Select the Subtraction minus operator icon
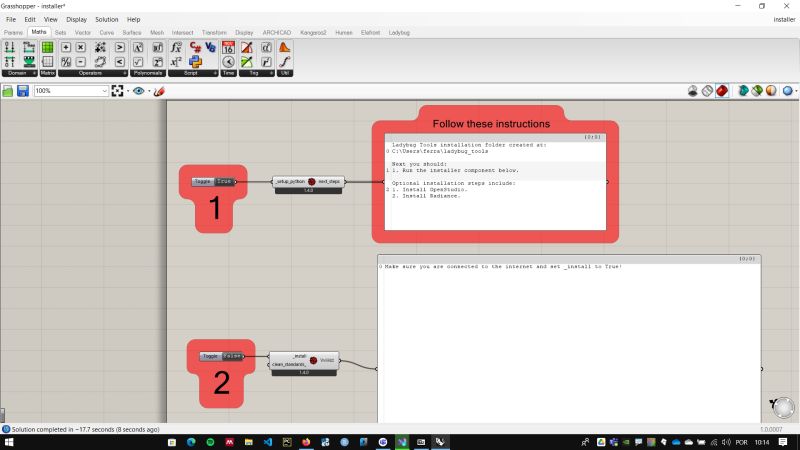800x450 pixels. pyautogui.click(x=81, y=62)
